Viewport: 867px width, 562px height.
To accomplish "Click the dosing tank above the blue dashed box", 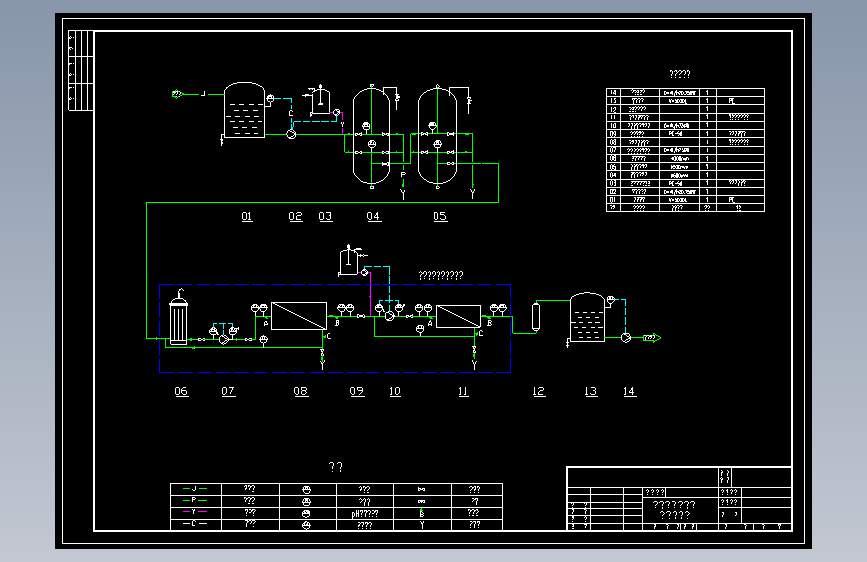I will tap(348, 260).
